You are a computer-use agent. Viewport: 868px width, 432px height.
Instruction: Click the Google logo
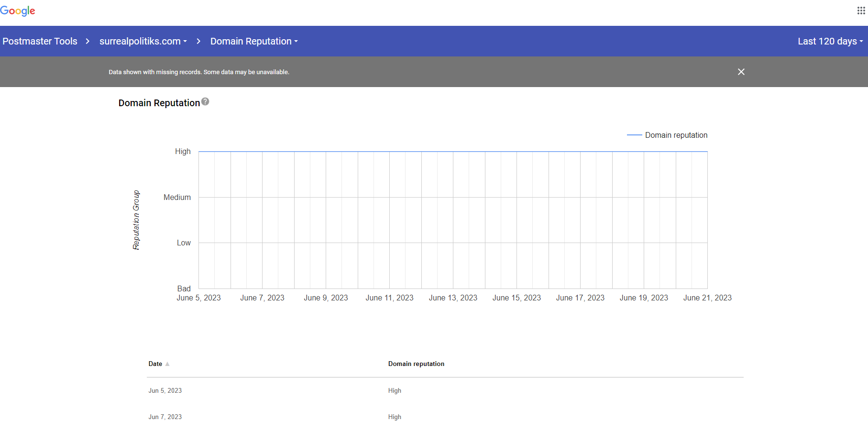pyautogui.click(x=18, y=11)
